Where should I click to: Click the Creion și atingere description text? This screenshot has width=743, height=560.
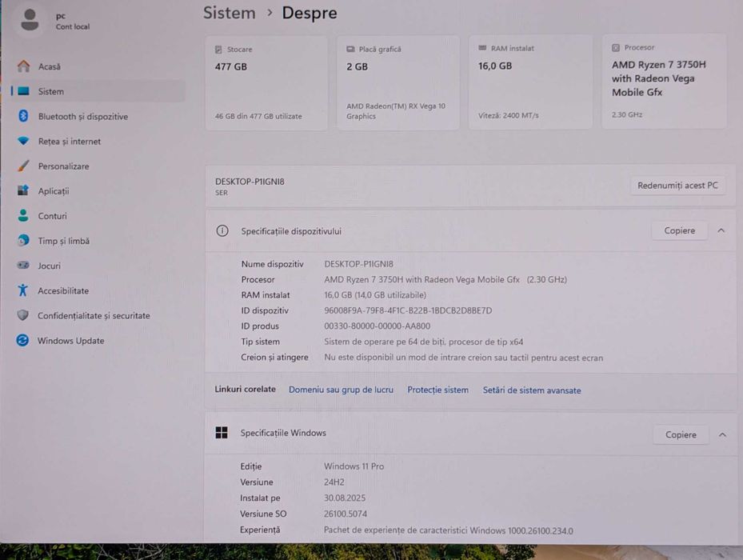tap(463, 358)
